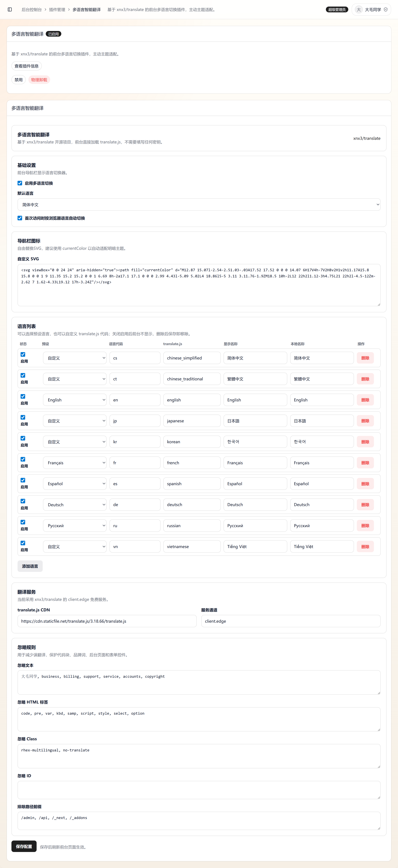Open 后台控制台 breadcrumb
The width and height of the screenshot is (398, 868).
[x=32, y=9]
